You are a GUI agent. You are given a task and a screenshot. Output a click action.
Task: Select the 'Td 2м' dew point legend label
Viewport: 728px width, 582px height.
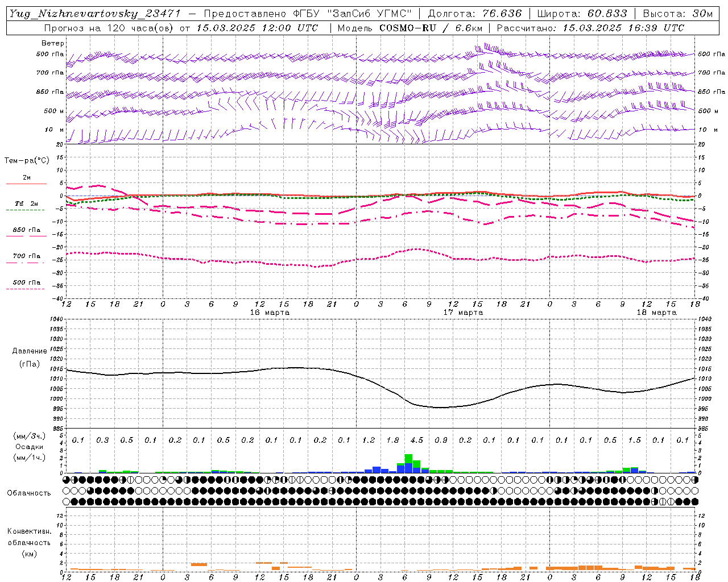[x=27, y=203]
